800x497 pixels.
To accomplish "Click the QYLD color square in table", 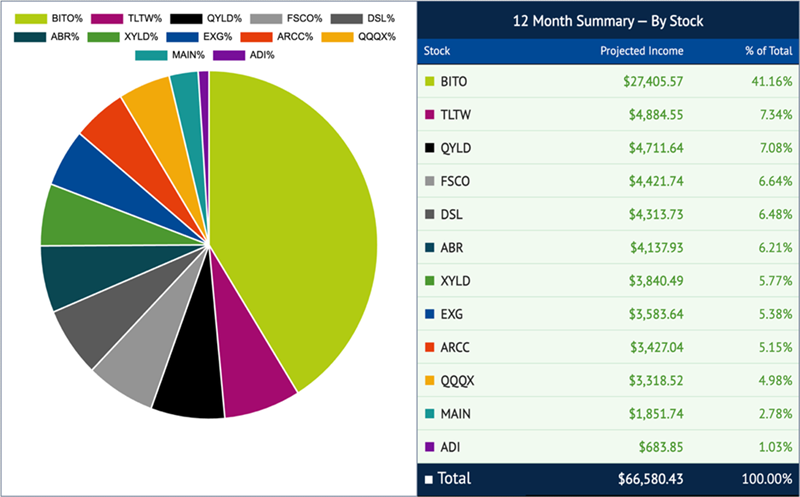I will (430, 147).
